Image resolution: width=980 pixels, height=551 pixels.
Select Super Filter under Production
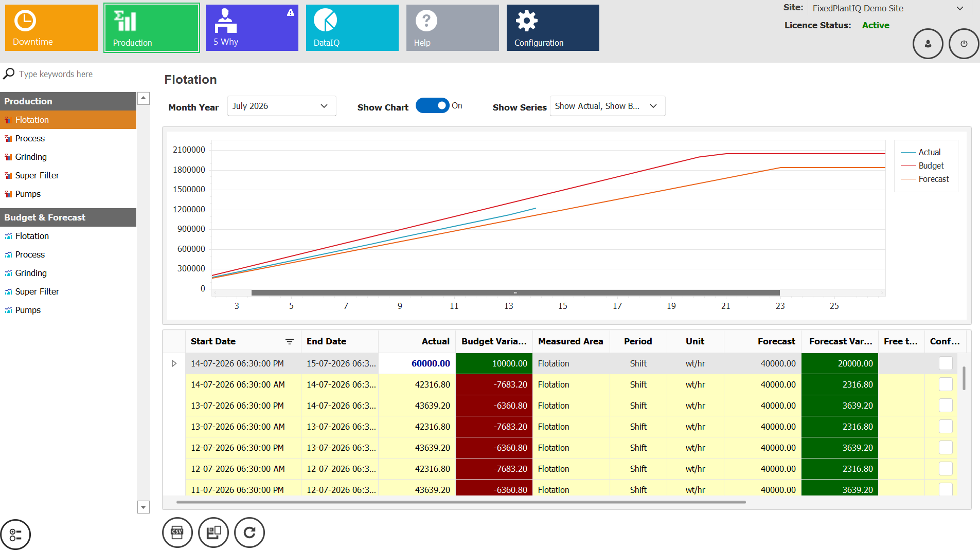[x=68, y=175]
